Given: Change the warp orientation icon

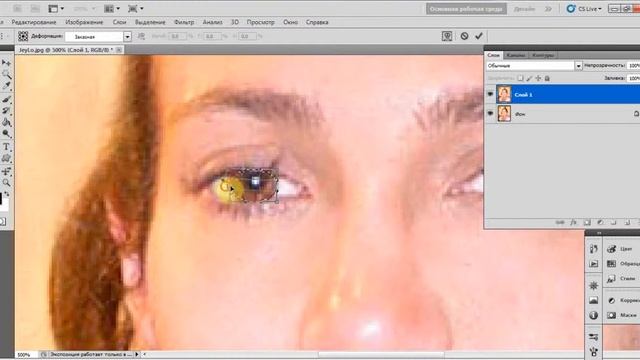Looking at the screenshot, I should 141,36.
